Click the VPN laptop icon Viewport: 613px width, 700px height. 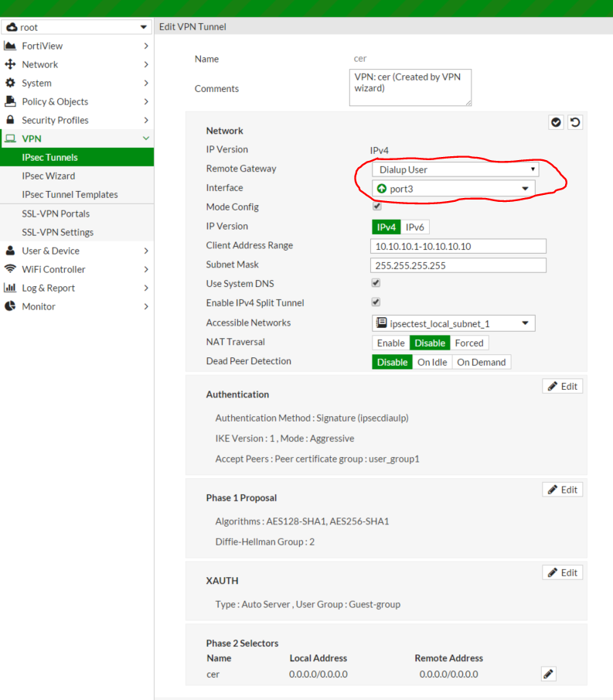pyautogui.click(x=10, y=138)
